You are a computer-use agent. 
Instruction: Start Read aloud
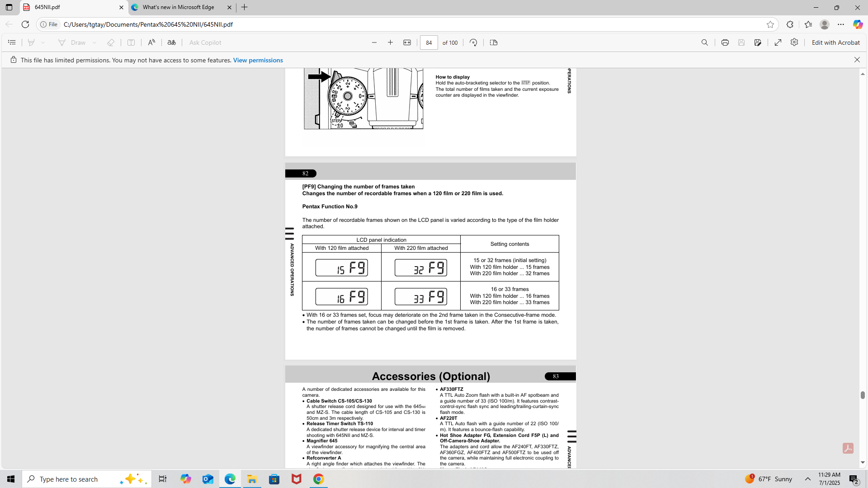coord(151,42)
